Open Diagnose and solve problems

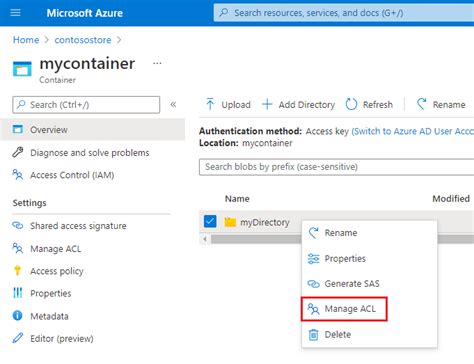(x=90, y=153)
